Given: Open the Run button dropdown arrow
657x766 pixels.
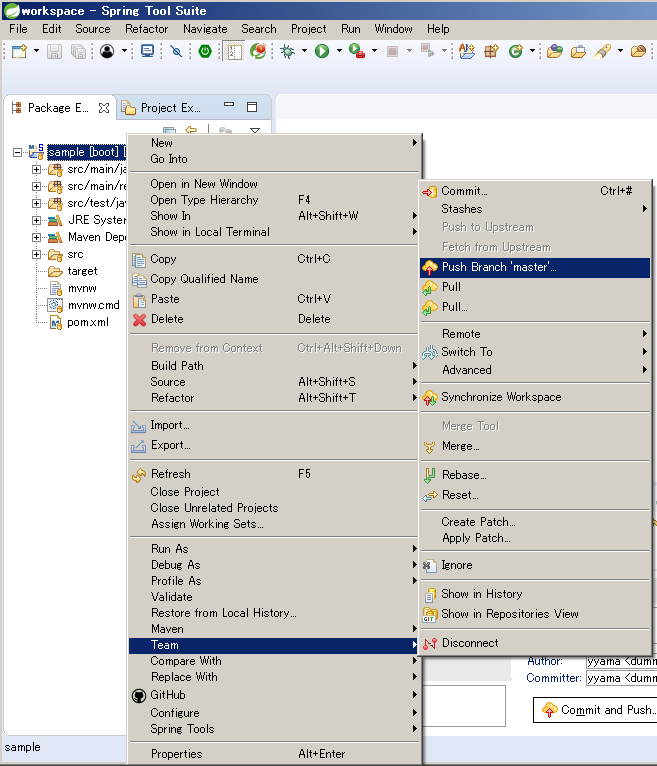Looking at the screenshot, I should (339, 51).
